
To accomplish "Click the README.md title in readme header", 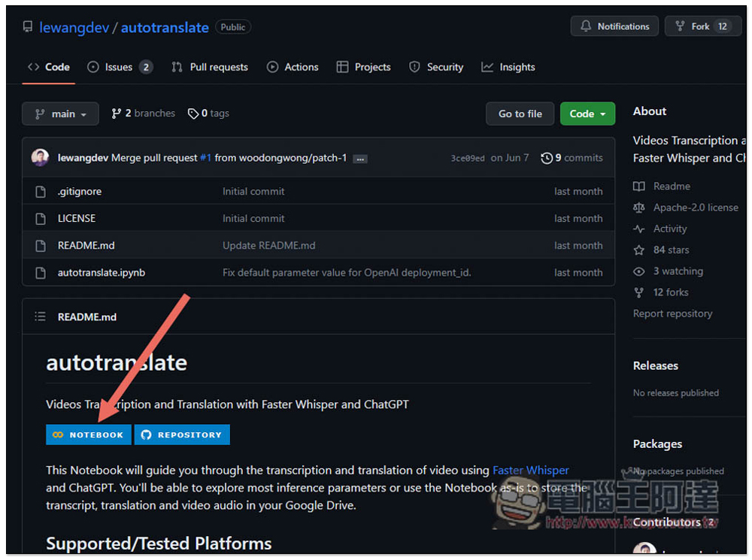I will coord(86,317).
